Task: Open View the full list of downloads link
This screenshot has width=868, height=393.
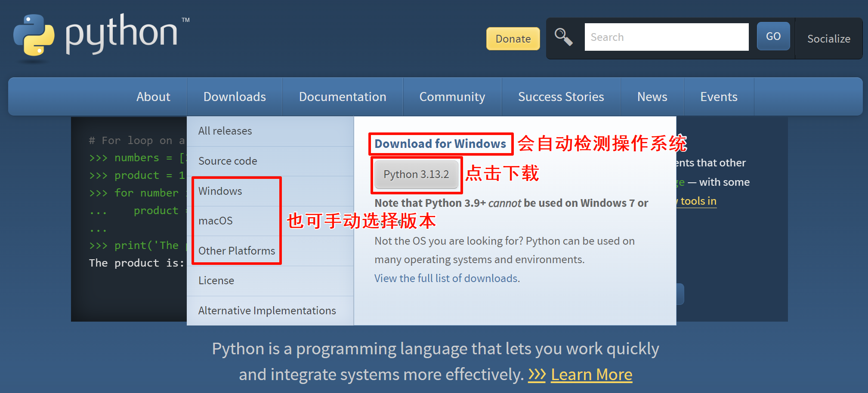Action: 447,279
